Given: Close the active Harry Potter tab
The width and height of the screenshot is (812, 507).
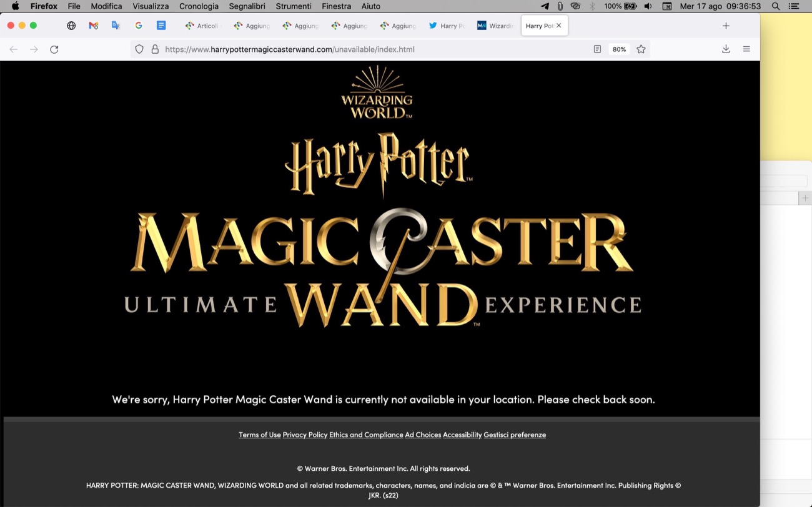Looking at the screenshot, I should [x=558, y=26].
